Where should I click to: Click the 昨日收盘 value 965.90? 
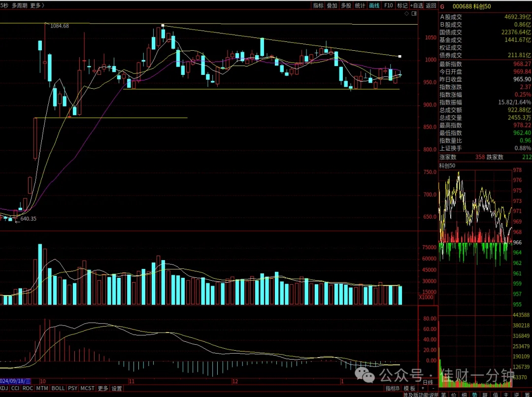522,79
